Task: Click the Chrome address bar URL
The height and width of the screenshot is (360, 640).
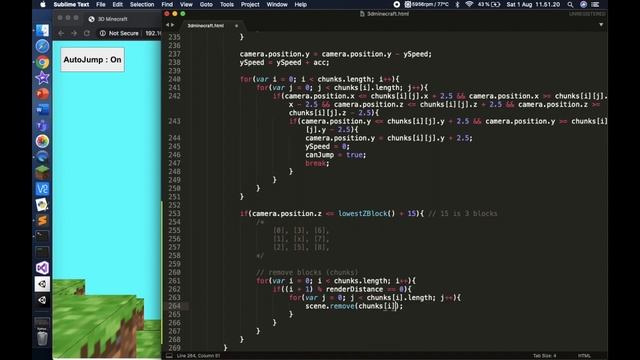Action: point(153,33)
